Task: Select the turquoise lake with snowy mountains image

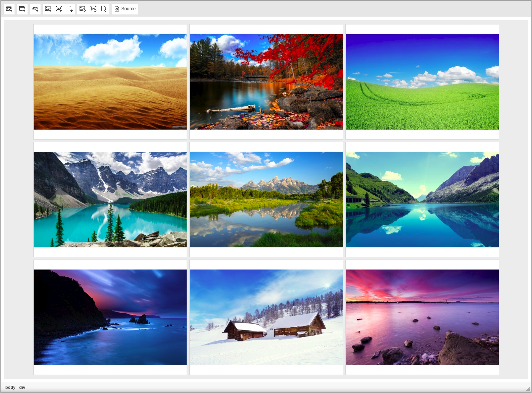Action: coord(110,200)
